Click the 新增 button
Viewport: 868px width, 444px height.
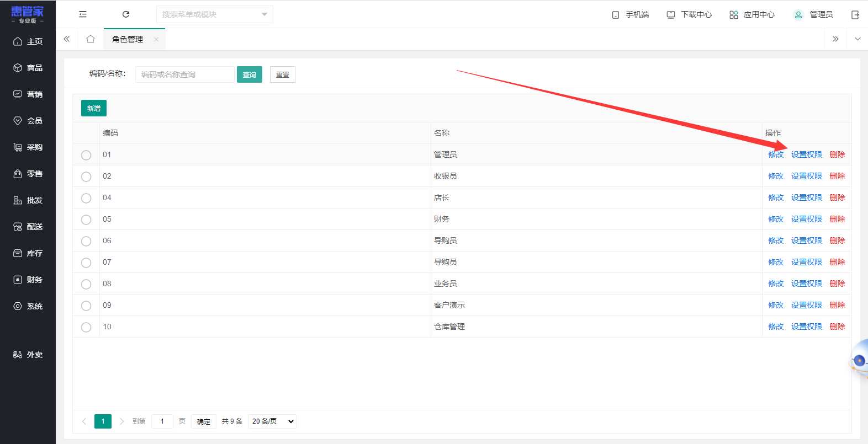pyautogui.click(x=94, y=108)
